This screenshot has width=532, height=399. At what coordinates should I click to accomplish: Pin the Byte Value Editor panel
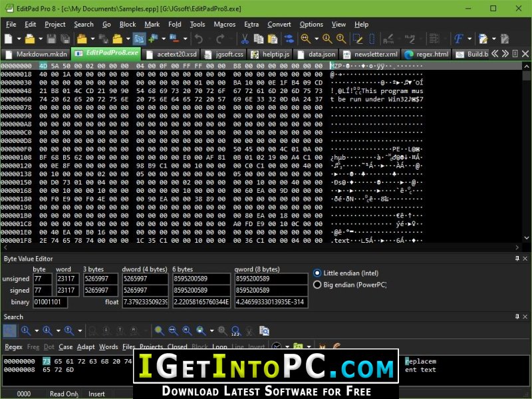coord(517,259)
